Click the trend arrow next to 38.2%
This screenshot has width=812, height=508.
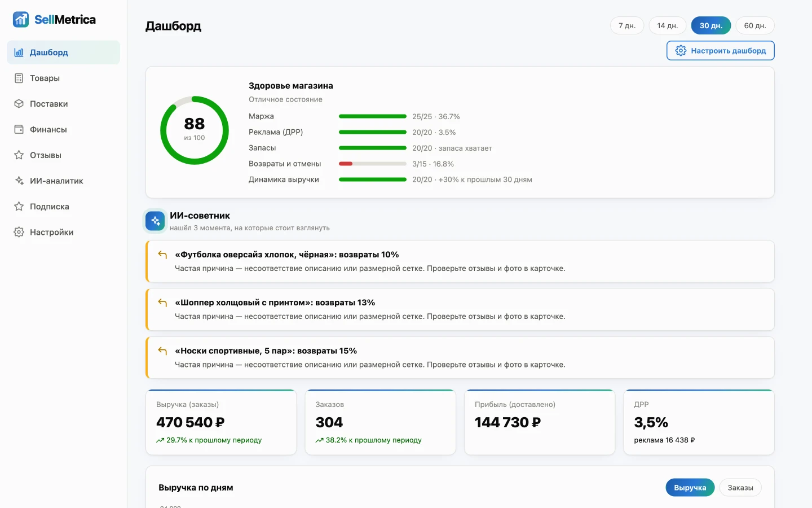coord(319,440)
